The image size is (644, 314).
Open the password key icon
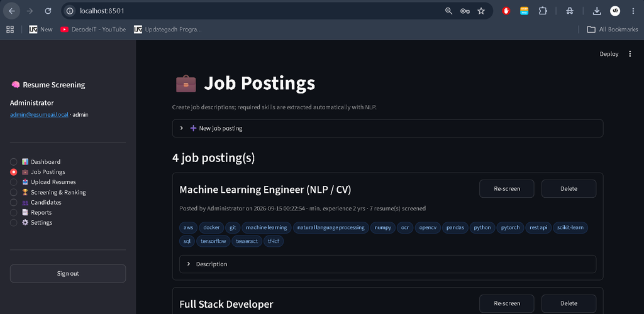pos(465,11)
